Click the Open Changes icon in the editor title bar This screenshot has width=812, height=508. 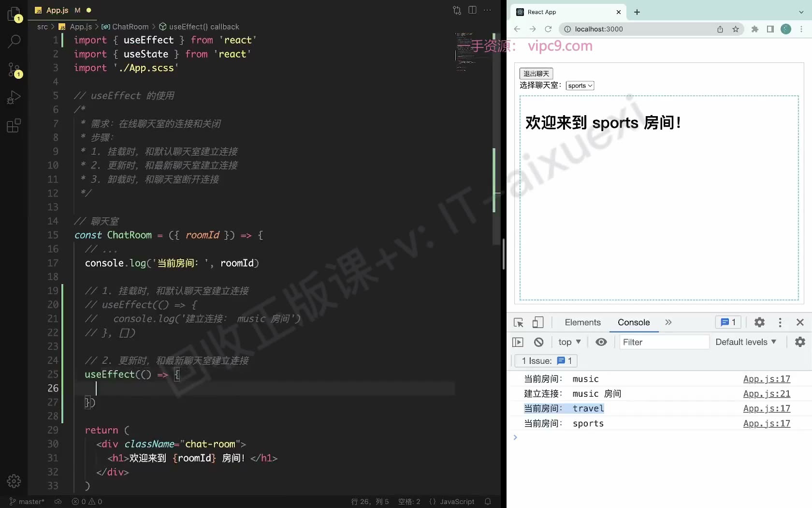click(457, 10)
